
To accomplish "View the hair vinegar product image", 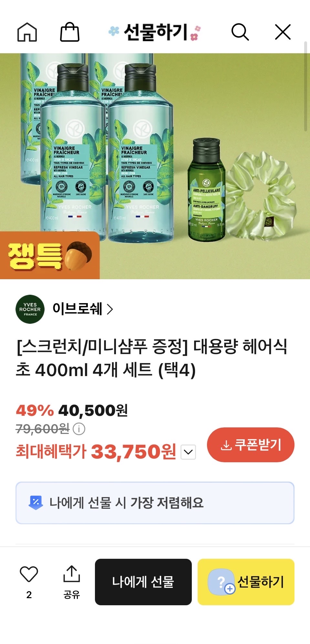I will click(155, 166).
